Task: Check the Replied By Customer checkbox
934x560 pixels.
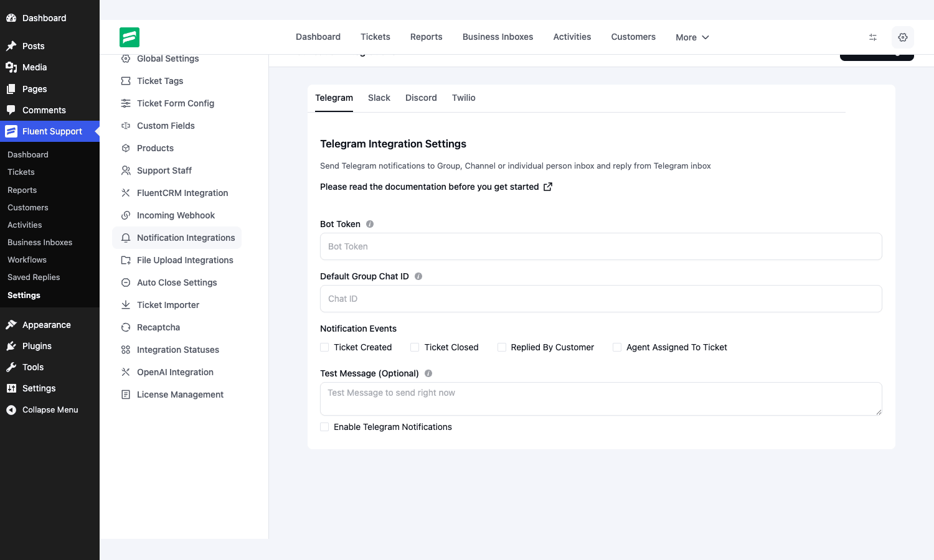Action: pyautogui.click(x=502, y=347)
